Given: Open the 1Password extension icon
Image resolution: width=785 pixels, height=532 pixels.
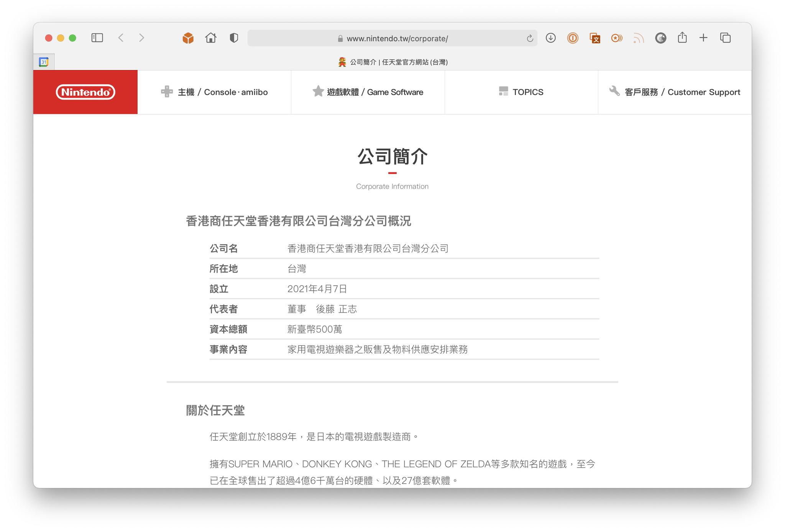Looking at the screenshot, I should point(573,38).
